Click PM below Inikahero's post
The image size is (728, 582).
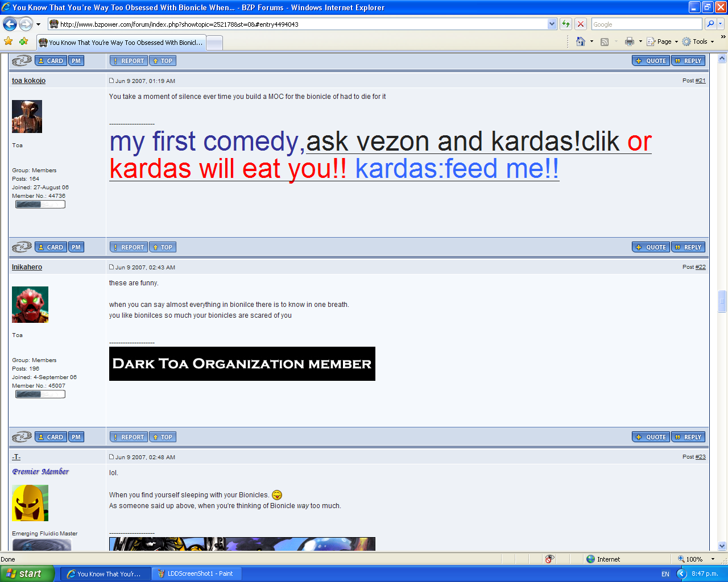[x=76, y=437]
